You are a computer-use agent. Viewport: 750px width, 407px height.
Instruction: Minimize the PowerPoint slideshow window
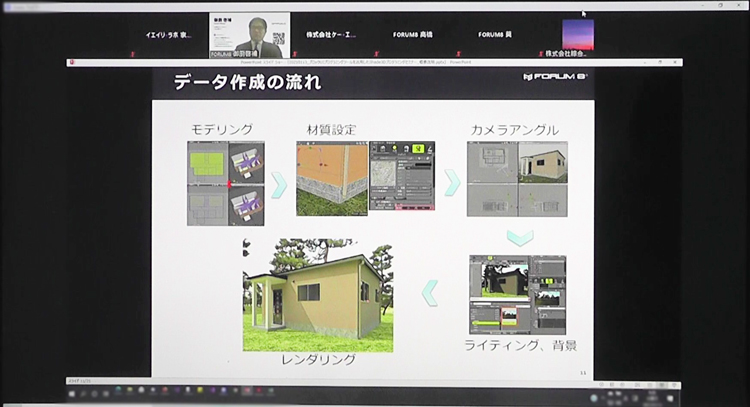point(644,62)
